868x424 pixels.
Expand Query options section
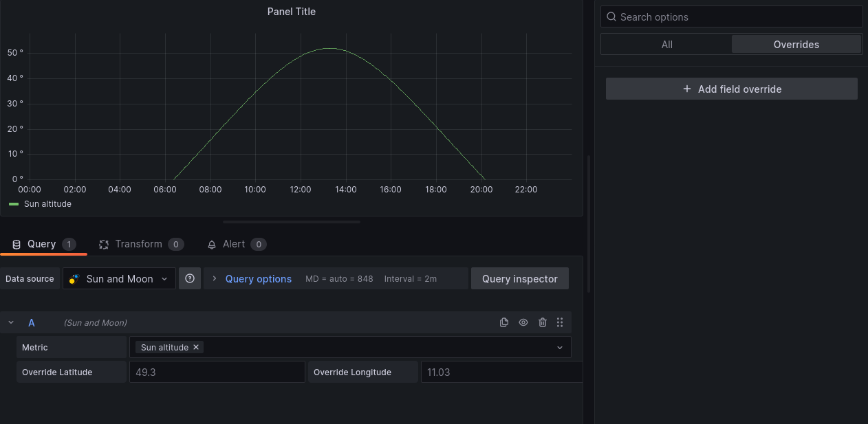258,279
